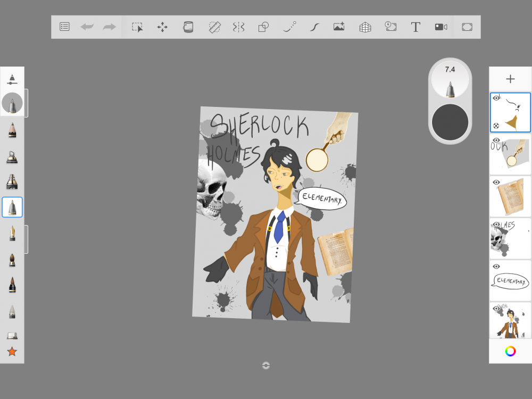Hide the old book layer
532x399 pixels.
coord(496,182)
